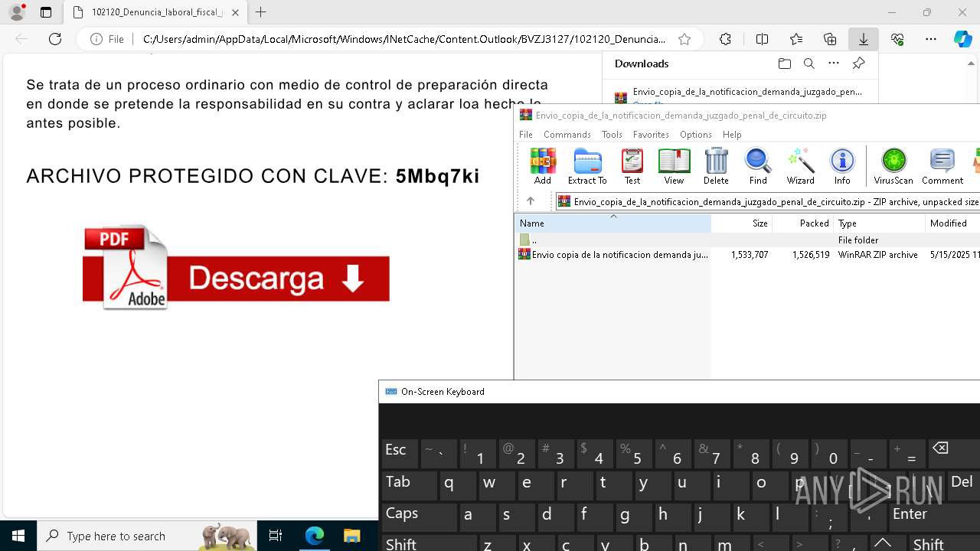Open WinRAR Help menu
The height and width of the screenshot is (551, 980).
click(732, 135)
